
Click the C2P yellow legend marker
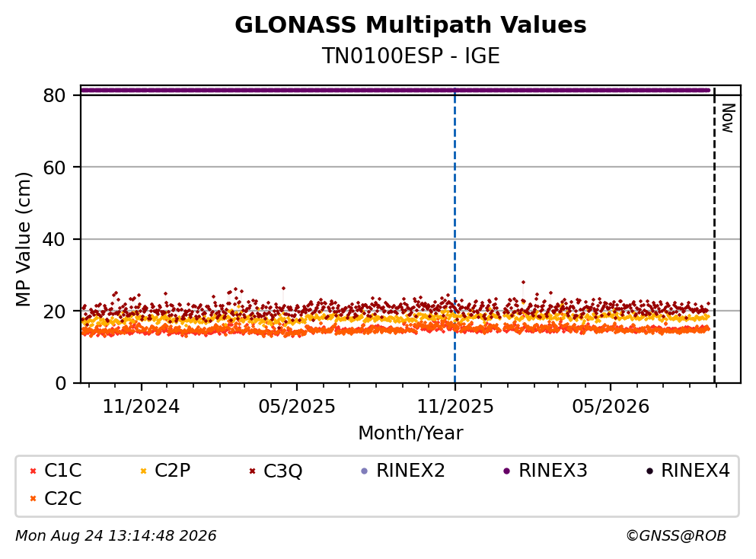click(x=143, y=471)
